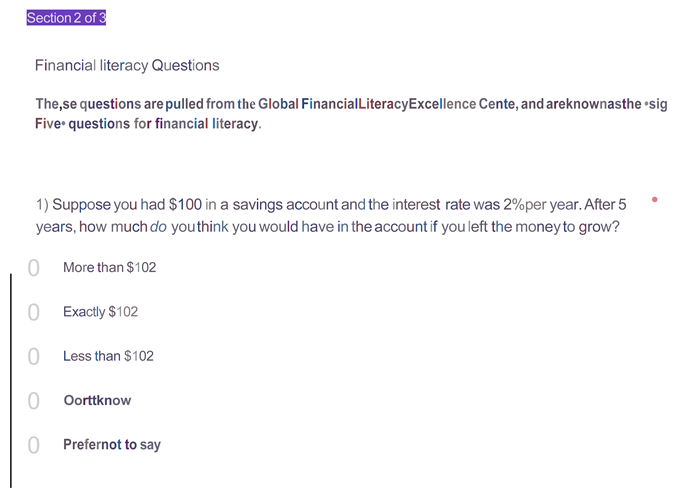The width and height of the screenshot is (679, 498).
Task: Choose the "Exactly $102" radio button
Action: coord(34,312)
